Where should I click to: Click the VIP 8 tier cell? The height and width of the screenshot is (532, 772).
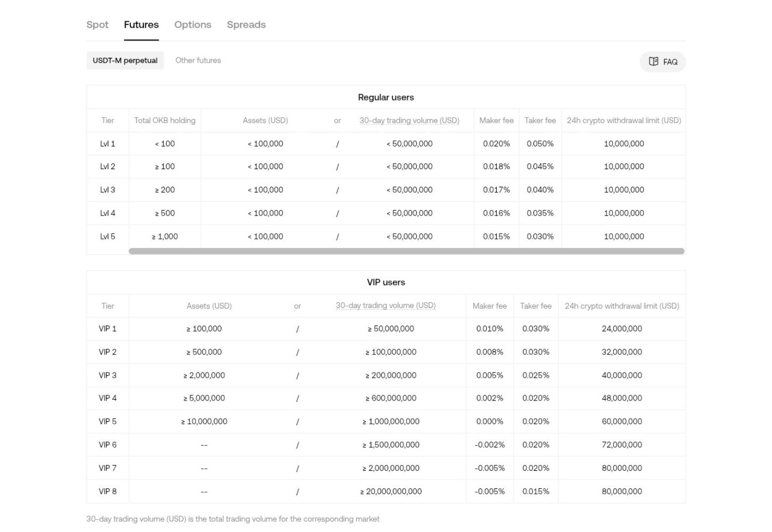pyautogui.click(x=108, y=492)
